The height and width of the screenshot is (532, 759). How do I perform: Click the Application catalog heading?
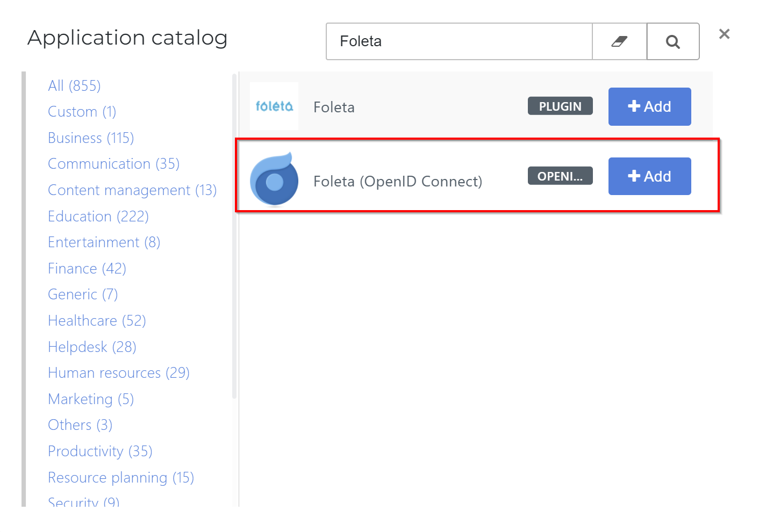pyautogui.click(x=127, y=38)
